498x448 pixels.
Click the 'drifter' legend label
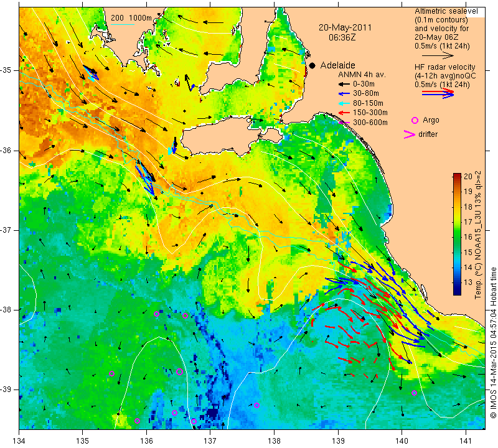click(428, 134)
